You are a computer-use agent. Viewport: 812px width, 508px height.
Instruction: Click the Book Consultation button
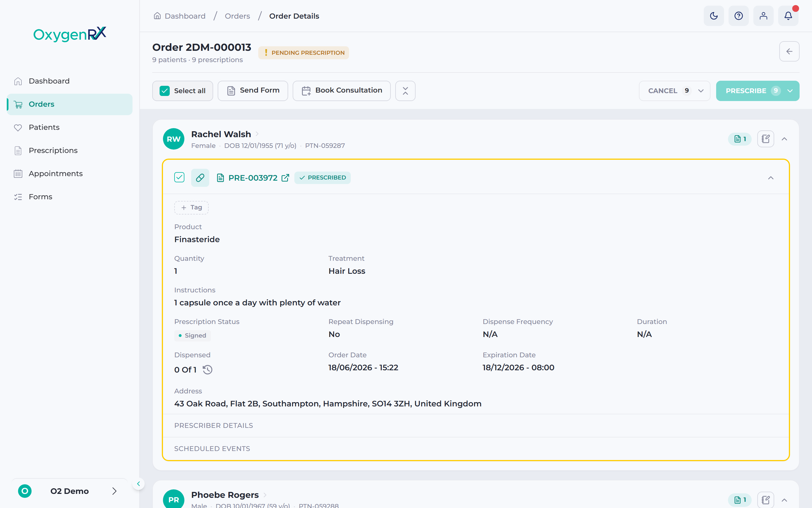pyautogui.click(x=341, y=91)
